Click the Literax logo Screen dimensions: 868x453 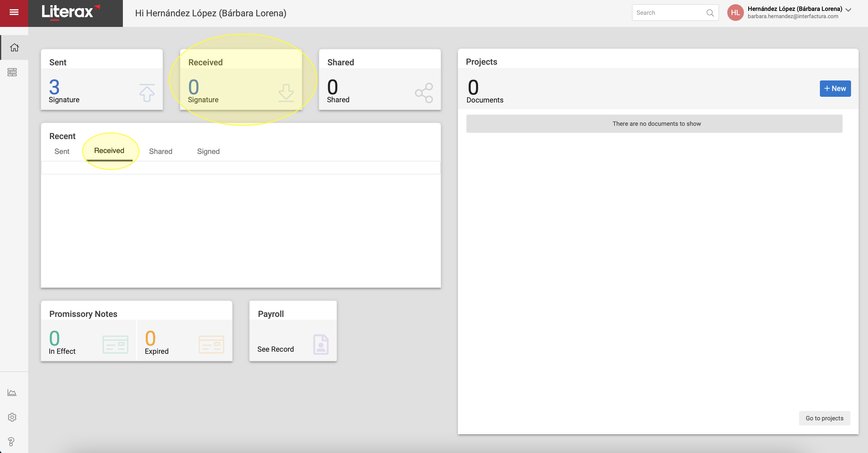tap(71, 12)
